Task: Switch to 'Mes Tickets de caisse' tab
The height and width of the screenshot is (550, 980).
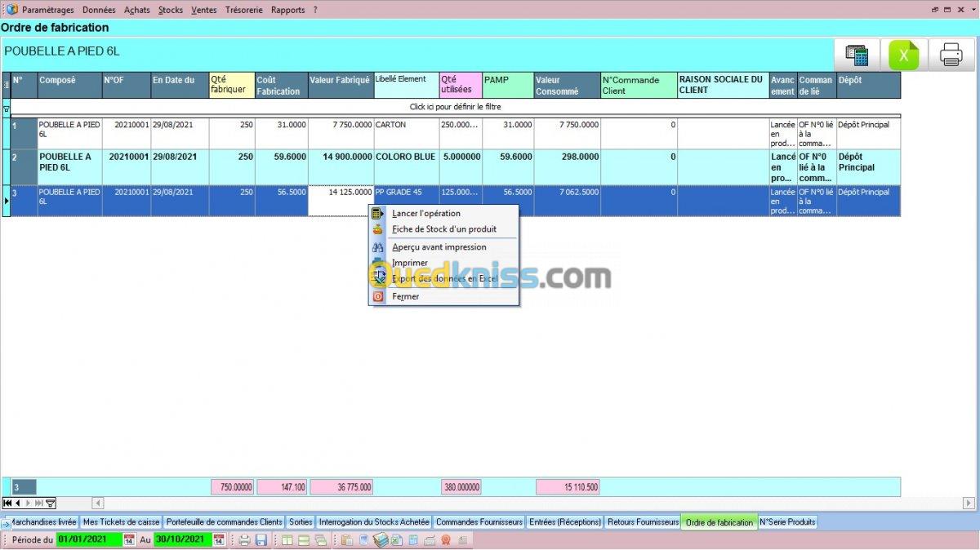Action: click(x=121, y=522)
